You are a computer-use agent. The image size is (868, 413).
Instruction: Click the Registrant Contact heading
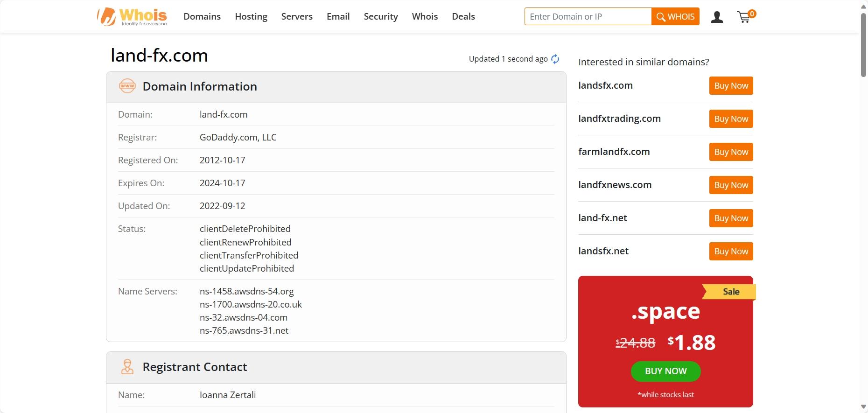(x=195, y=367)
